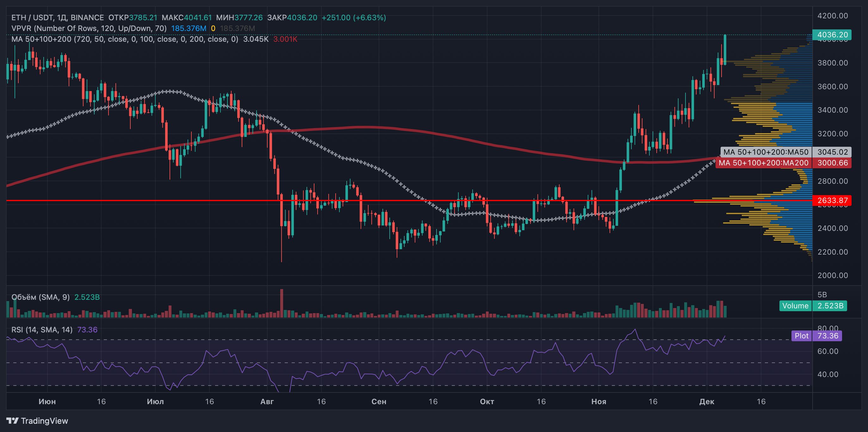Select the Объём (SMA, 9) volume legend
Screen dimensions: 868x432
(40, 297)
